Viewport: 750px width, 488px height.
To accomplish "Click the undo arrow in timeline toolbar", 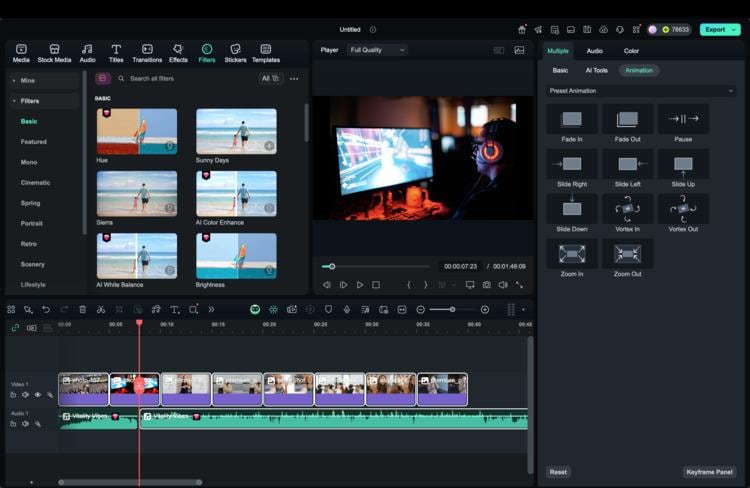I will [x=46, y=310].
